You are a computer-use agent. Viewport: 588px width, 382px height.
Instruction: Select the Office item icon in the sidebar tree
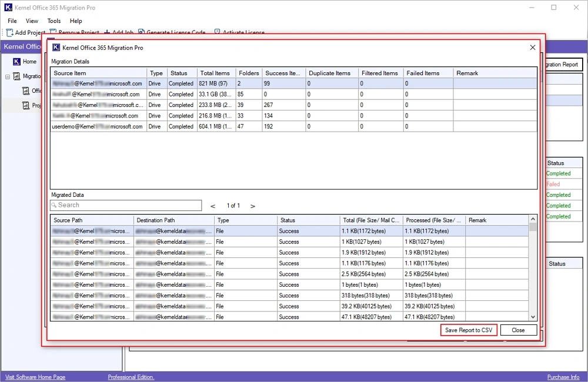[26, 91]
